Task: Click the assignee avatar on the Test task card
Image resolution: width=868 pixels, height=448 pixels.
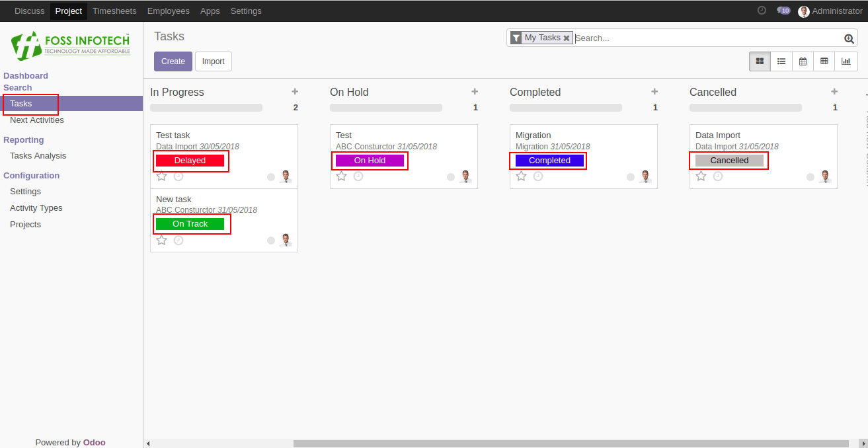Action: click(x=286, y=176)
